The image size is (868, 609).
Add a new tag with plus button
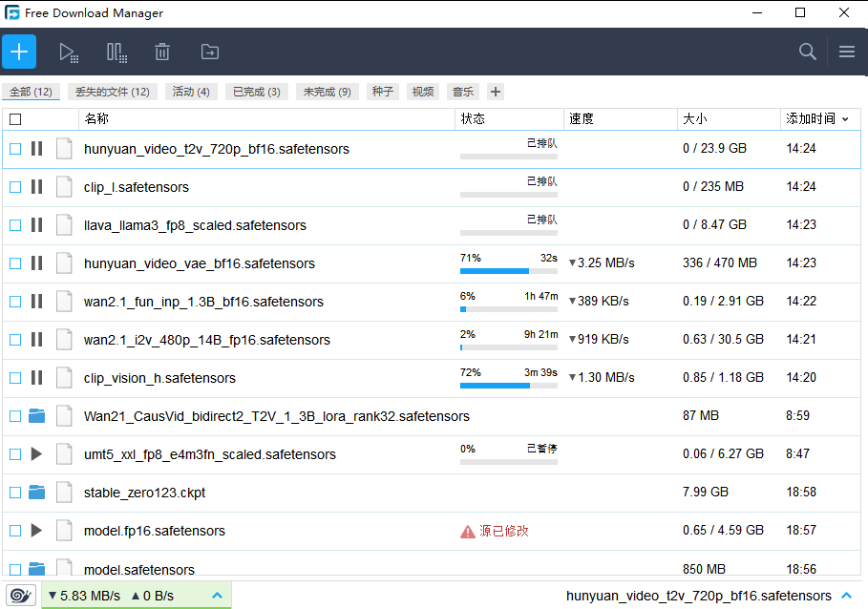coord(495,92)
